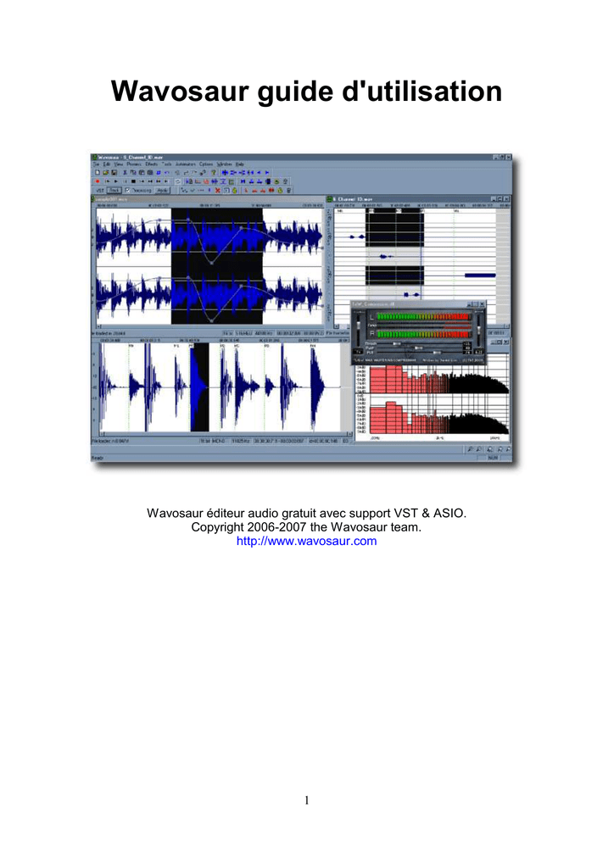Open the http://www.wavosaur.com link
This screenshot has width=614, height=868.
click(x=306, y=542)
